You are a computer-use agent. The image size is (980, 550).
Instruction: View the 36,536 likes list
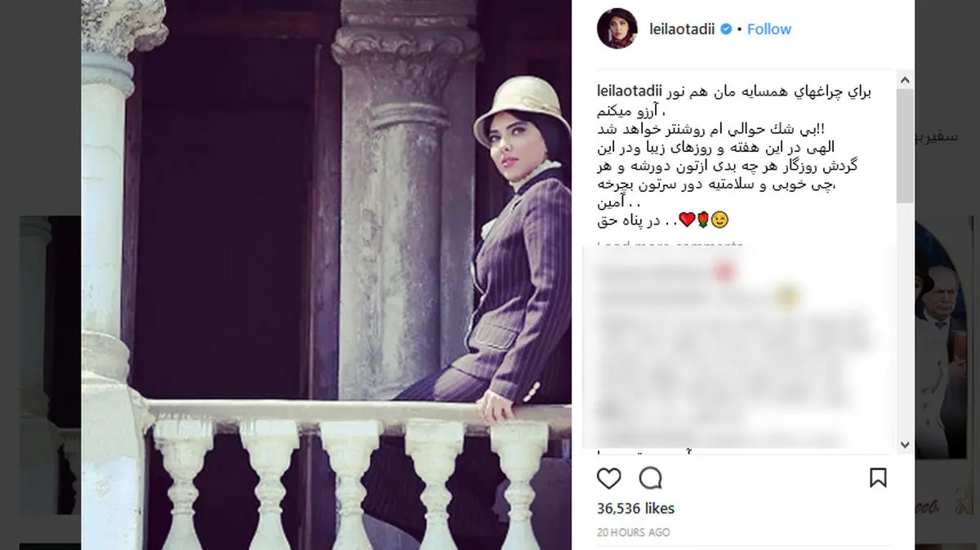click(x=636, y=508)
